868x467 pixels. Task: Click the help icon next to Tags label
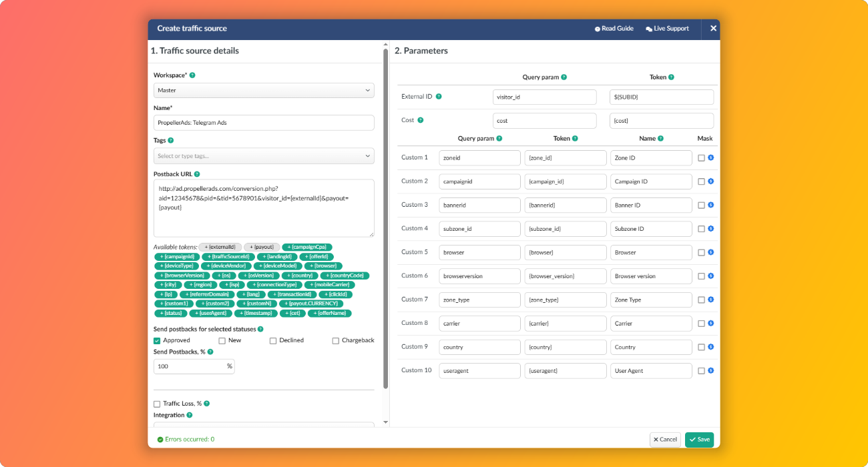tap(171, 141)
